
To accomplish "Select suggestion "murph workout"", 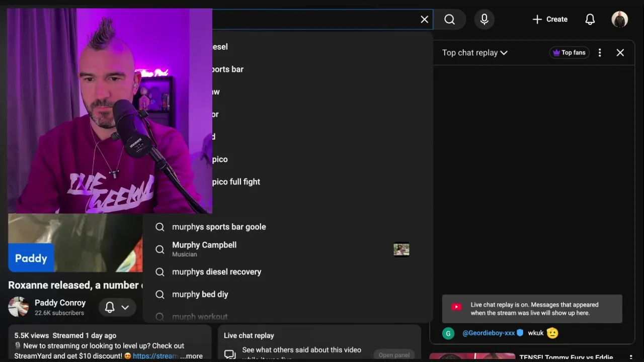I will 288,316.
